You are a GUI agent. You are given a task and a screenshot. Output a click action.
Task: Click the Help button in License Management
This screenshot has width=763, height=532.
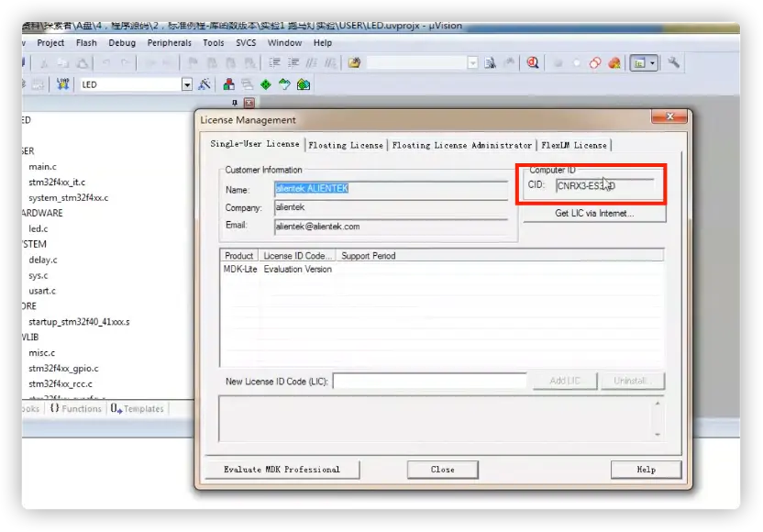647,470
